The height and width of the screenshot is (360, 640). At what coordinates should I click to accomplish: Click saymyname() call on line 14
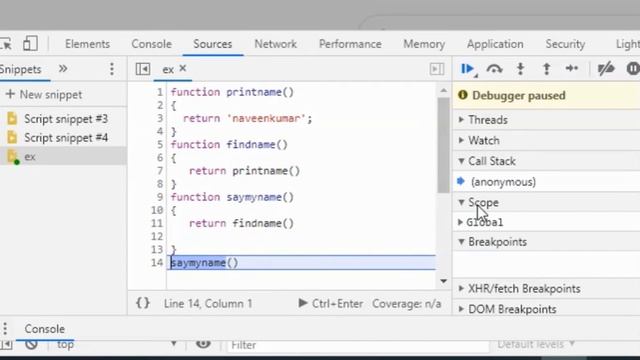click(x=204, y=263)
